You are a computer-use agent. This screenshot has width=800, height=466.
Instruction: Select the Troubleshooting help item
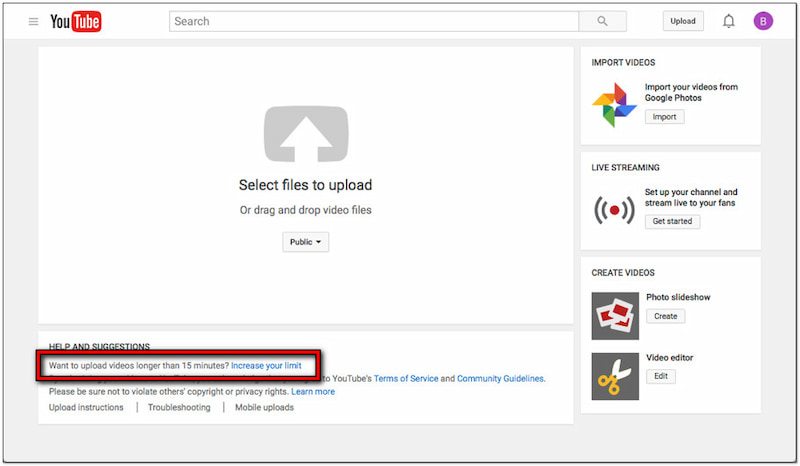point(179,407)
